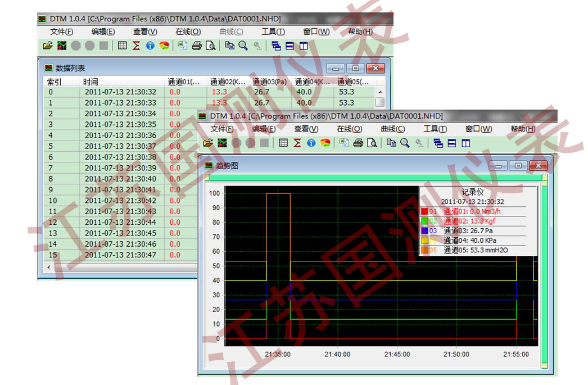The width and height of the screenshot is (588, 385).
Task: Select the row with index 15
Action: point(120,255)
